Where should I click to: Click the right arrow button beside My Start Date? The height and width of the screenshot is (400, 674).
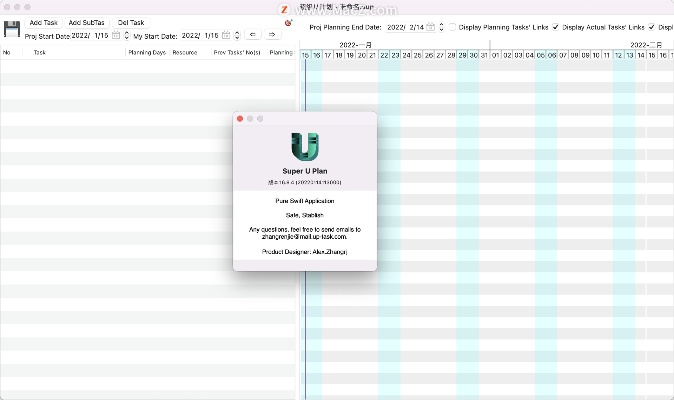[x=272, y=34]
